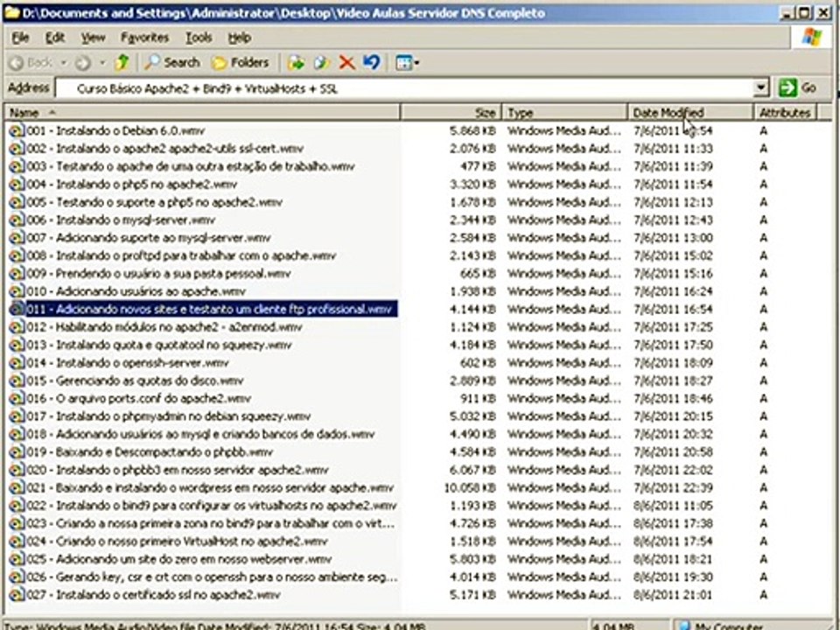Viewport: 840px width, 630px height.
Task: Open the Favorites menu
Action: (x=144, y=38)
